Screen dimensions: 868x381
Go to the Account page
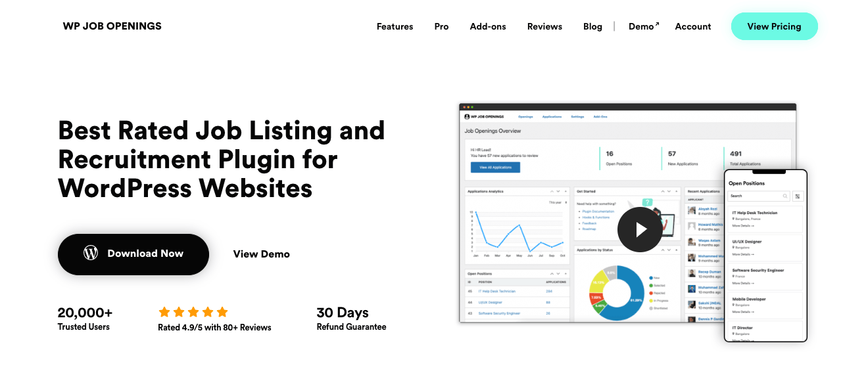(x=693, y=27)
